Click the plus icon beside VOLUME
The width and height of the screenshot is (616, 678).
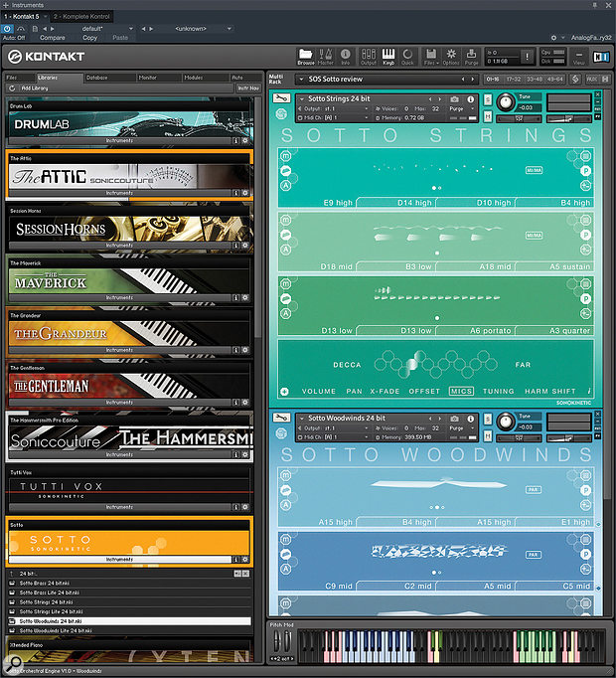pos(284,392)
